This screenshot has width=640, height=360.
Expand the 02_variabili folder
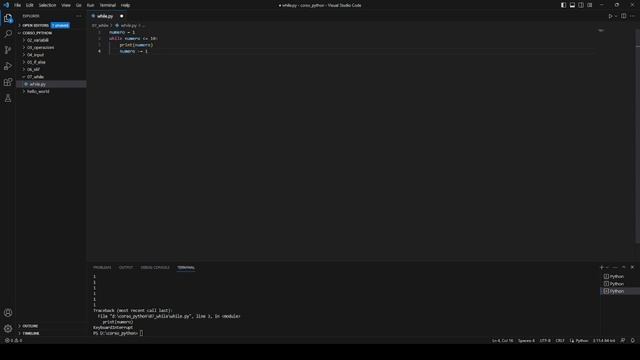38,40
